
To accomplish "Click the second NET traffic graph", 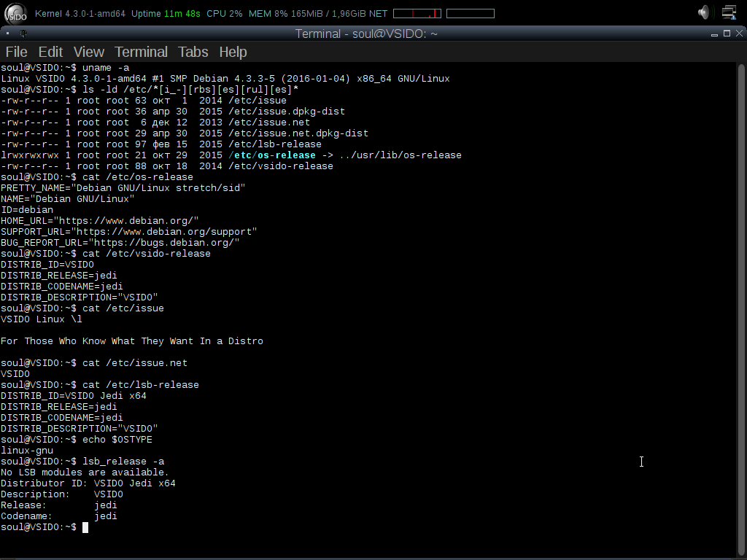I will [471, 14].
